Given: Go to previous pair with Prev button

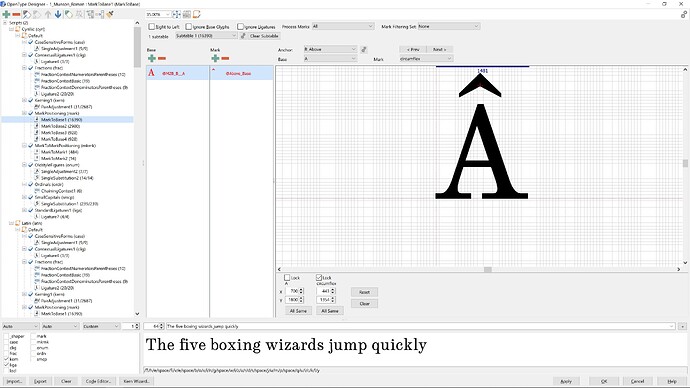Looking at the screenshot, I should [413, 49].
